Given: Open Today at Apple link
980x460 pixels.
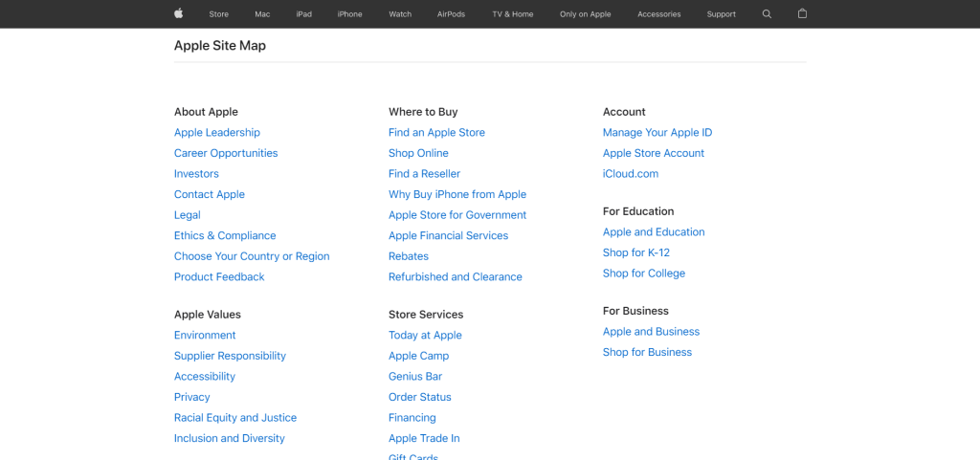Looking at the screenshot, I should [425, 335].
